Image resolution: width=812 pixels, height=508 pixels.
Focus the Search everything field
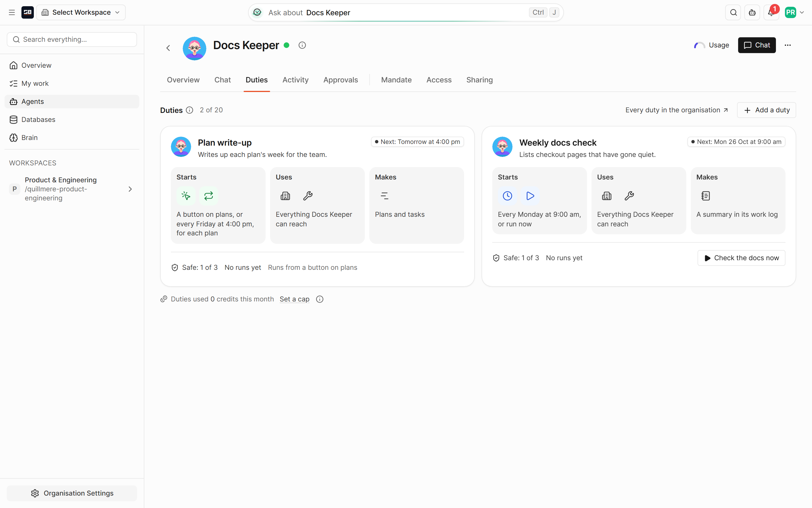(x=72, y=40)
